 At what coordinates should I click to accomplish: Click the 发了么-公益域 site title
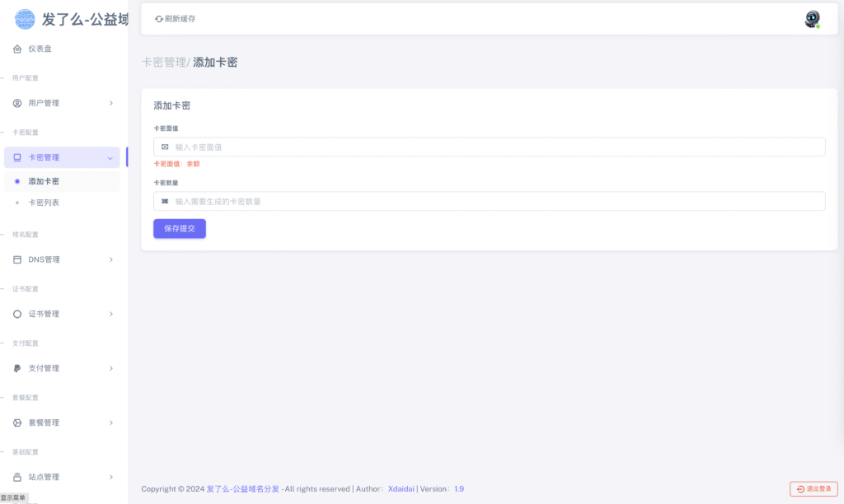(x=85, y=20)
